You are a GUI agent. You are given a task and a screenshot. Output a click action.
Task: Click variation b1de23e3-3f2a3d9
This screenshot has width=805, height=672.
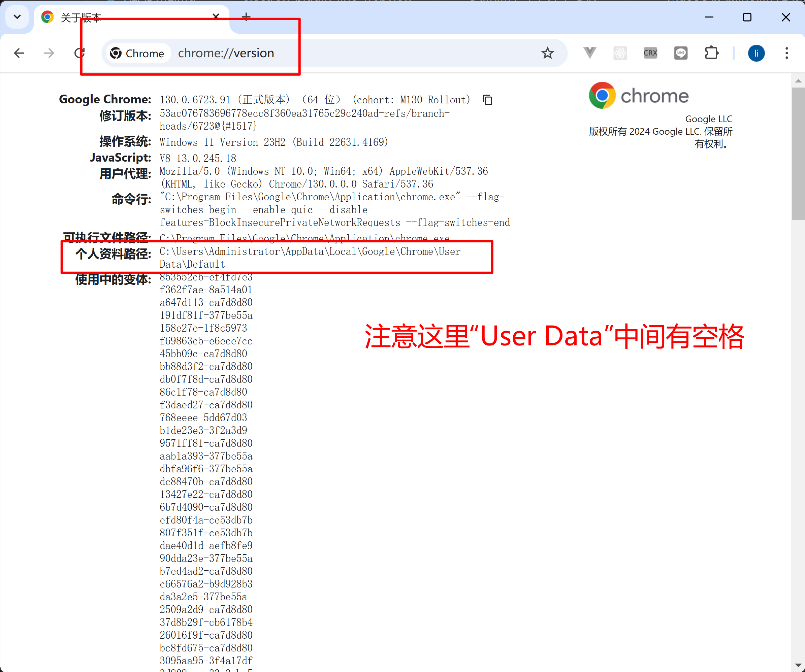pos(203,431)
